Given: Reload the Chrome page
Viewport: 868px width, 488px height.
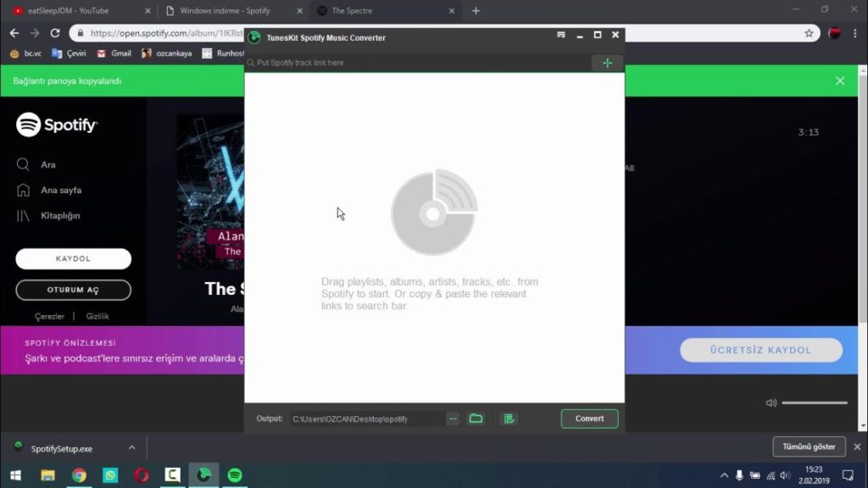Looking at the screenshot, I should [x=55, y=33].
